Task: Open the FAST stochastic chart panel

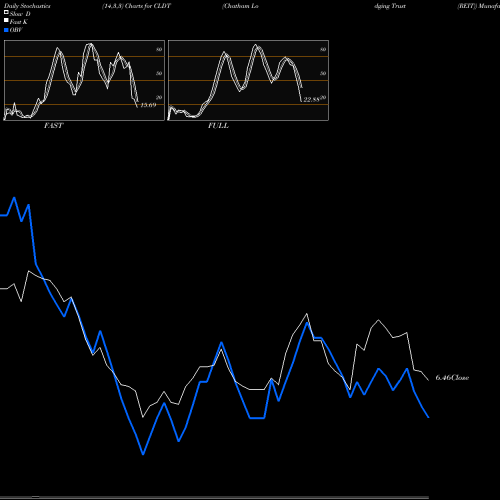Action: point(84,80)
